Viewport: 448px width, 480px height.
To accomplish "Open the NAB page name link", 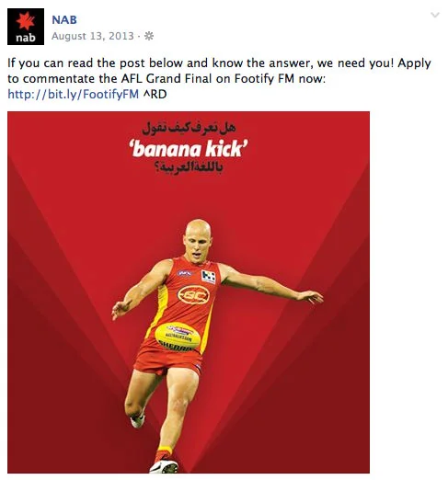I will pyautogui.click(x=64, y=20).
